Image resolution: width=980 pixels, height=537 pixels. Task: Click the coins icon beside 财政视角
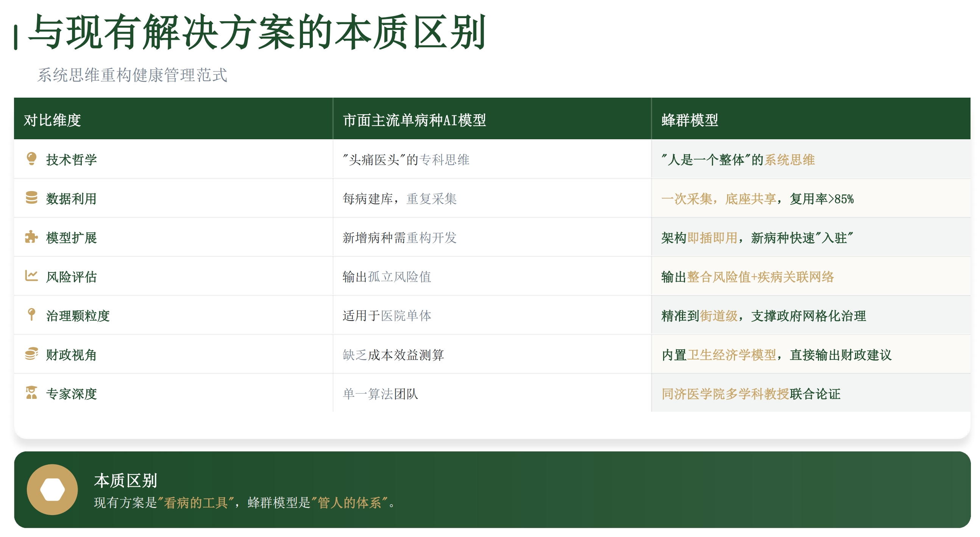click(31, 354)
